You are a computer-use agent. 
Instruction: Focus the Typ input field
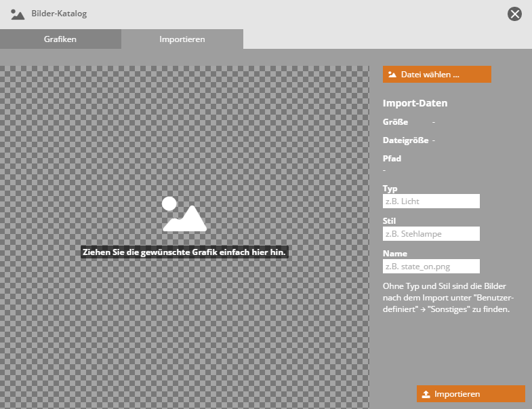431,201
